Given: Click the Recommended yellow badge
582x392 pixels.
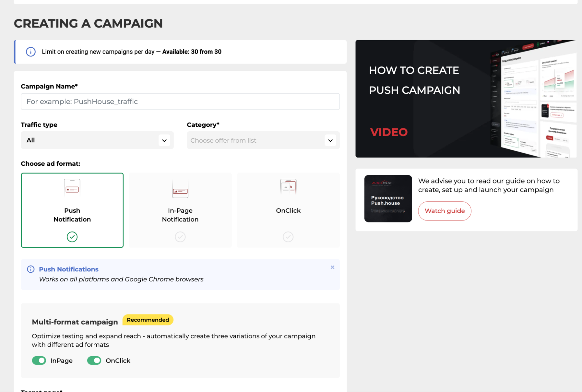Looking at the screenshot, I should coord(148,320).
